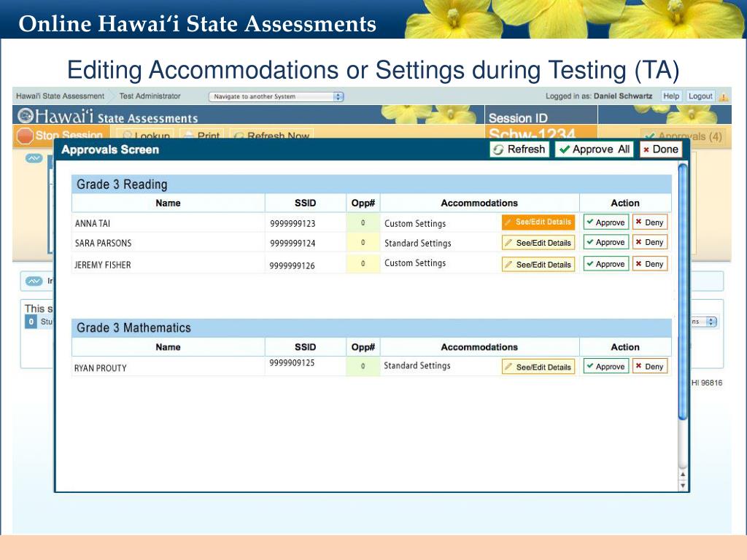Deny Ryan Prouty's test request

[x=650, y=367]
